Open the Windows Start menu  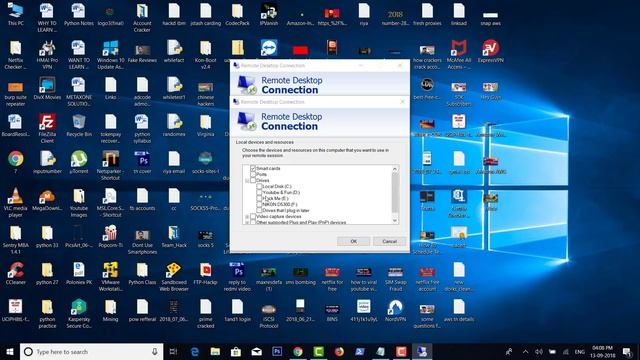[x=10, y=351]
